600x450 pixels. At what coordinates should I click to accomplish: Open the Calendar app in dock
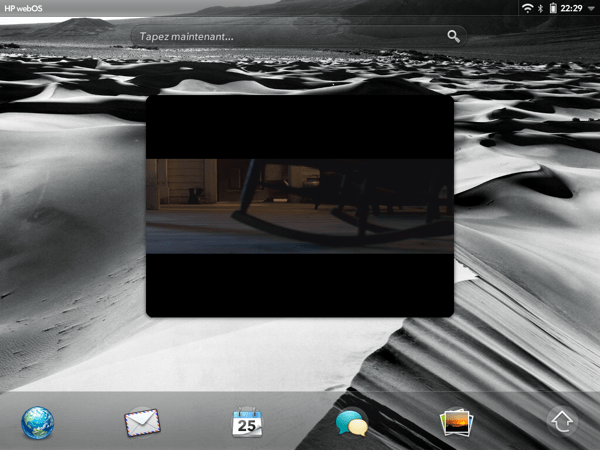(247, 422)
